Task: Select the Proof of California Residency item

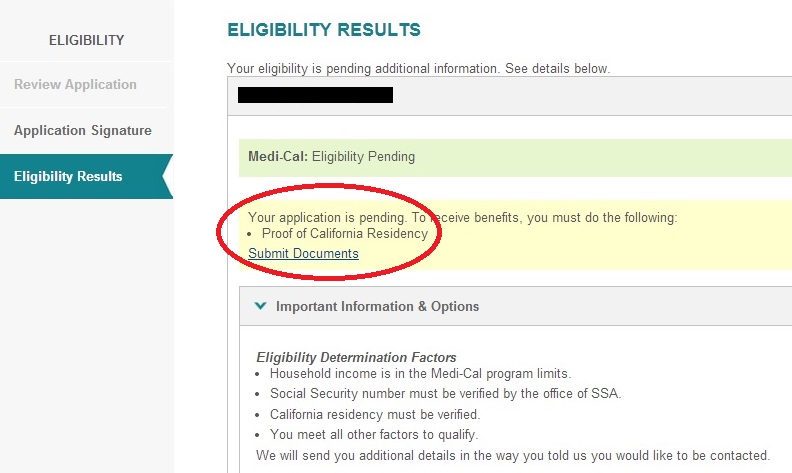Action: pos(344,234)
